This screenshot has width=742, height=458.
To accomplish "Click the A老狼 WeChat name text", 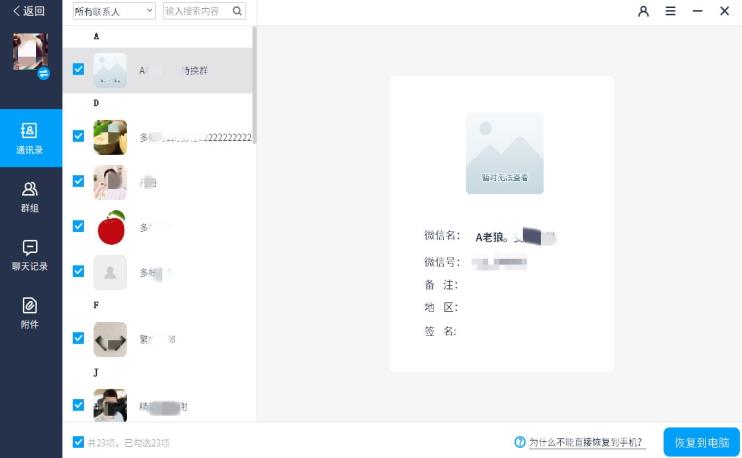I will click(492, 237).
